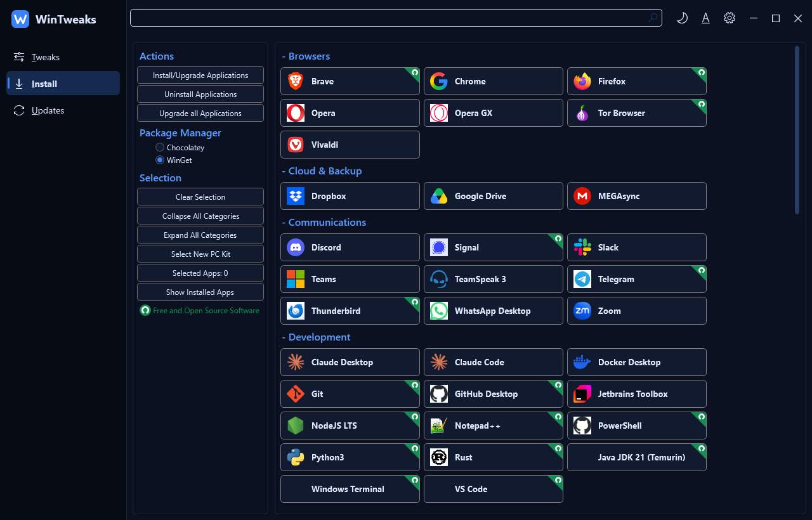Image resolution: width=812 pixels, height=520 pixels.
Task: Open font settings A icon
Action: pyautogui.click(x=705, y=18)
